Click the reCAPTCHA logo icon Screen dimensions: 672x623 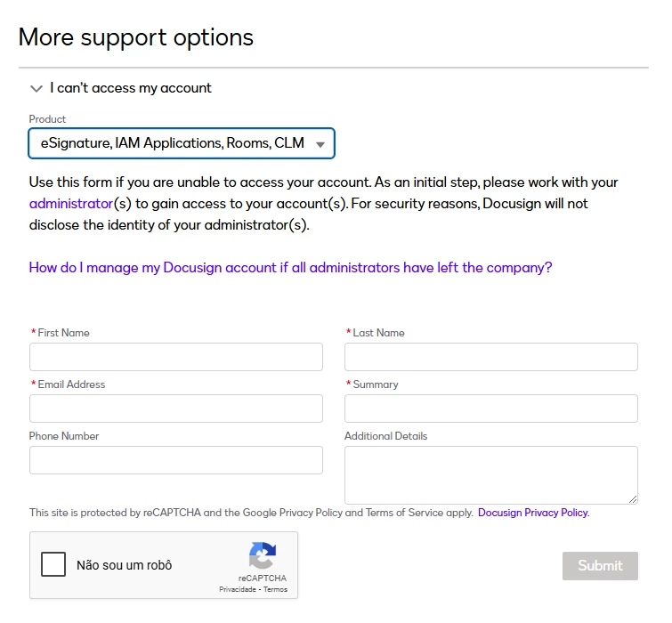(x=263, y=555)
